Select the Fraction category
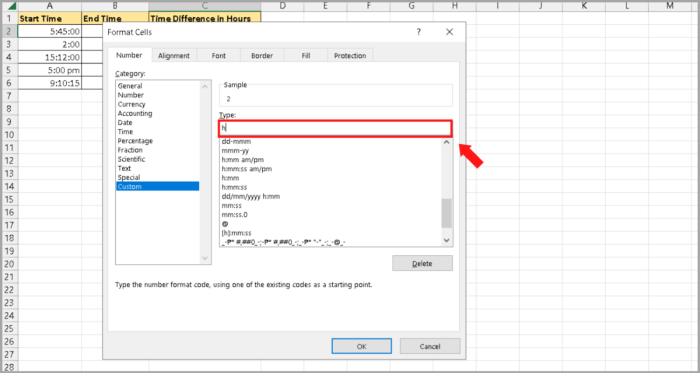The width and height of the screenshot is (700, 373). (x=157, y=150)
